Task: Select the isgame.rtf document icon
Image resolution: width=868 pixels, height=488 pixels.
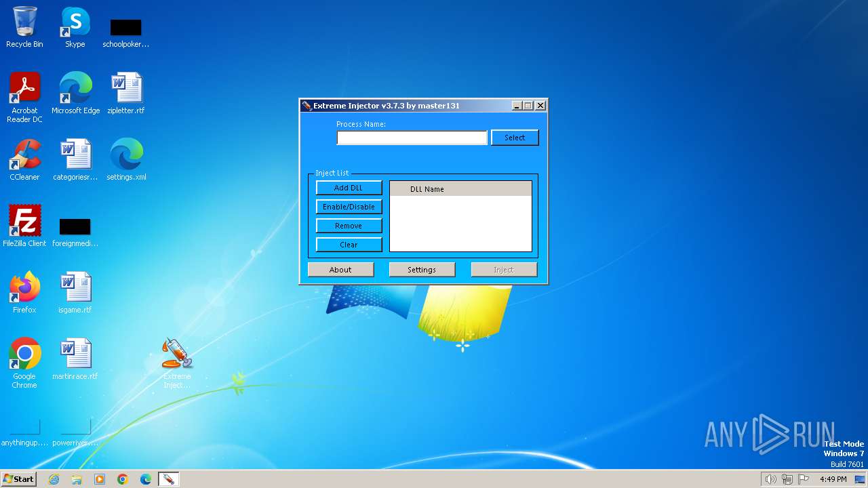Action: point(75,293)
